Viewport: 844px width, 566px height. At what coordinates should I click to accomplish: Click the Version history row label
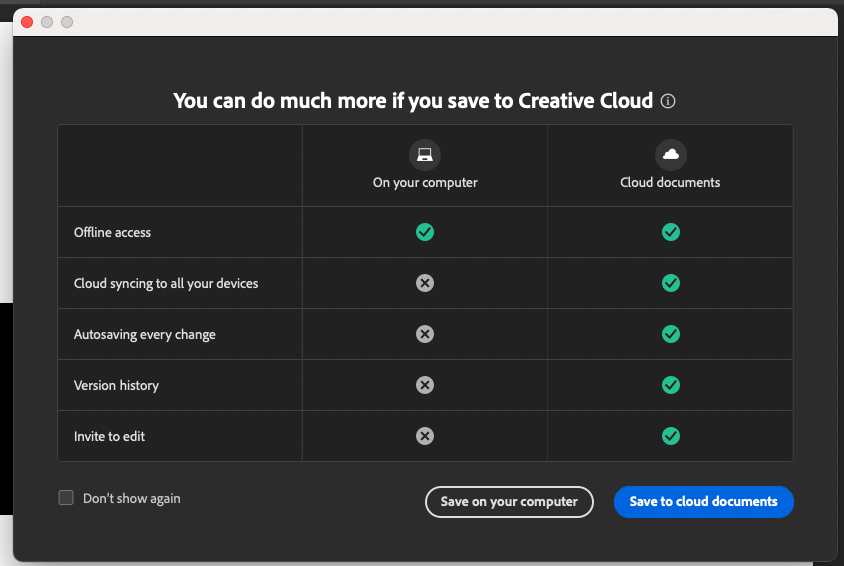pyautogui.click(x=116, y=385)
